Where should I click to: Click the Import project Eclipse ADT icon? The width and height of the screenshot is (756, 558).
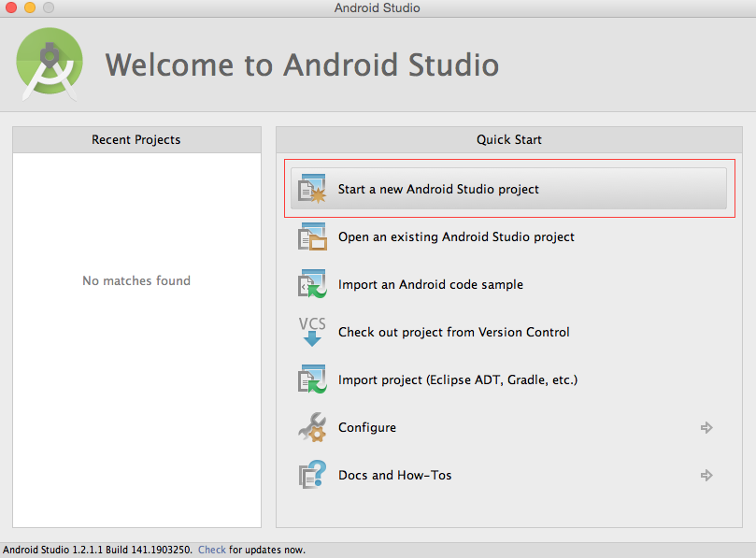pos(312,379)
